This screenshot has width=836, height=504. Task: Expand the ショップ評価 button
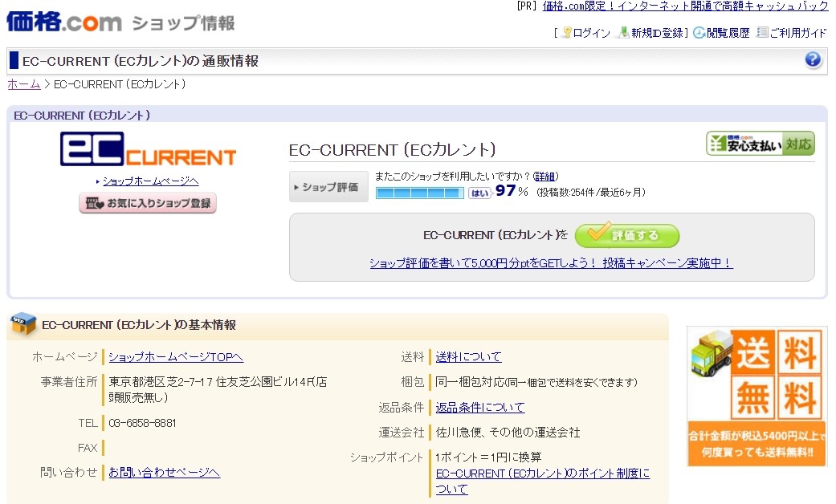point(328,187)
